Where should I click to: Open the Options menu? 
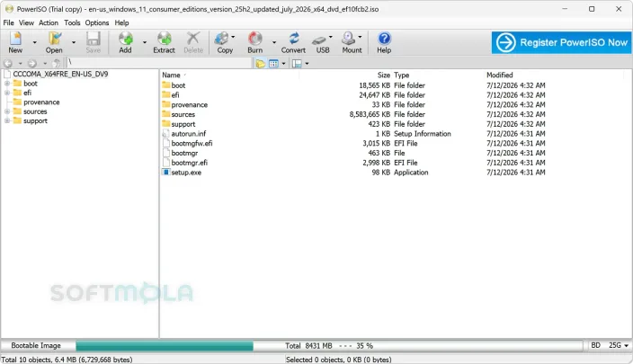97,22
